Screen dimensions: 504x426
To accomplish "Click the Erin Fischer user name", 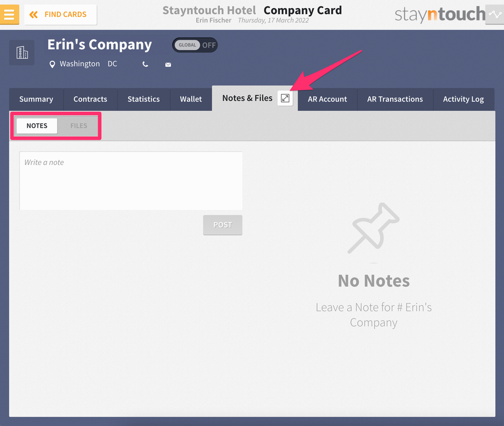I will [214, 21].
